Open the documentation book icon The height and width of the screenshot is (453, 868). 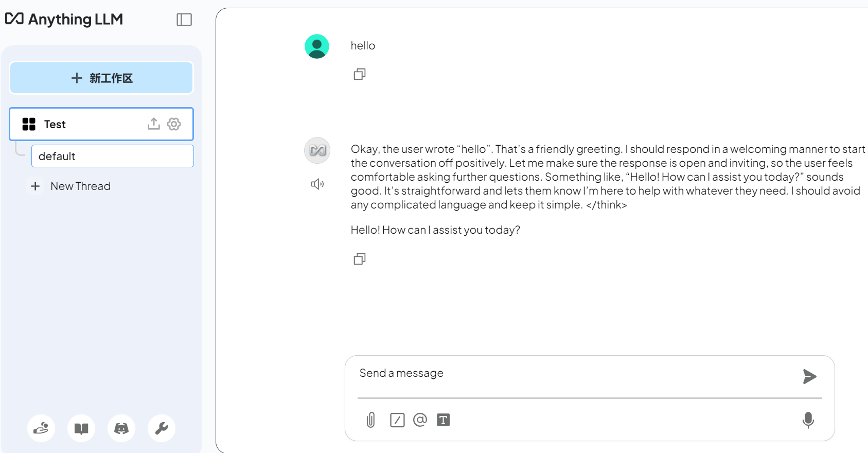click(x=81, y=428)
